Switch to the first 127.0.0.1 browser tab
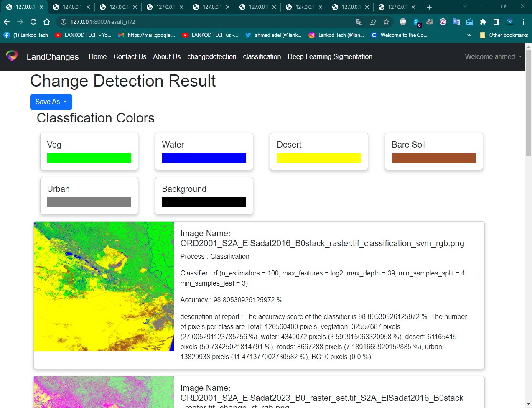The width and height of the screenshot is (532, 408). [x=24, y=7]
